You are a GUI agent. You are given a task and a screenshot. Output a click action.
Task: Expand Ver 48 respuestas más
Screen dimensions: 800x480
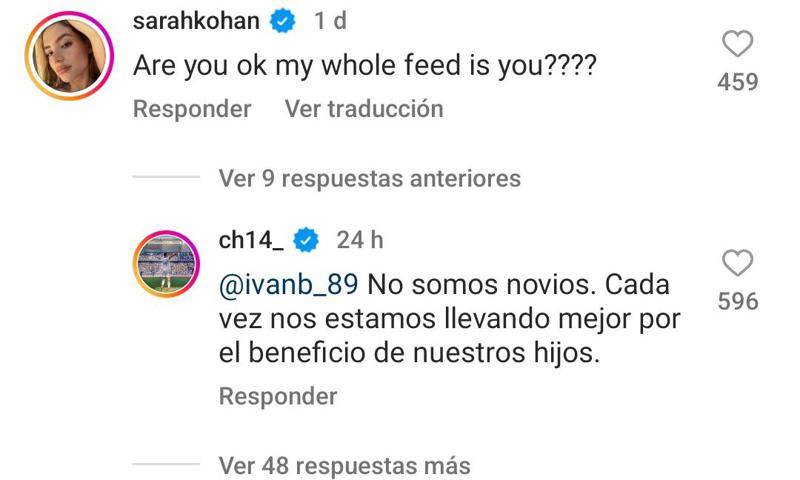coord(344,465)
